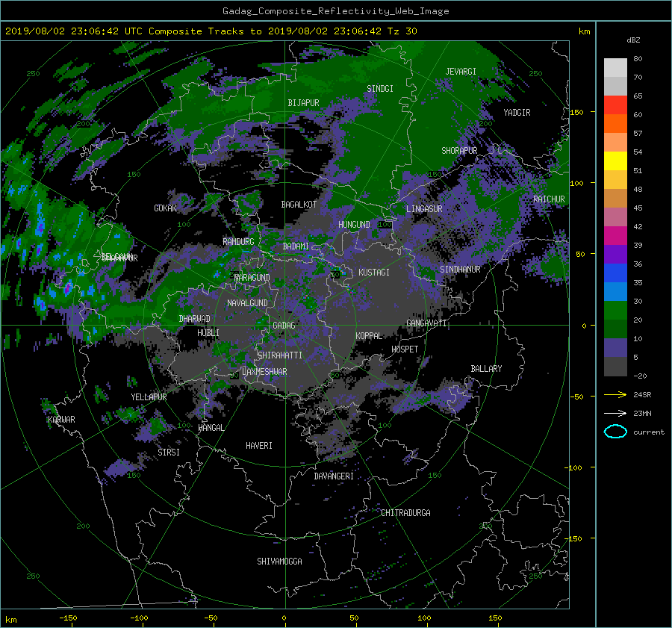This screenshot has height=628, width=672.
Task: Click the GANGAVATI city label
Action: pyautogui.click(x=426, y=323)
